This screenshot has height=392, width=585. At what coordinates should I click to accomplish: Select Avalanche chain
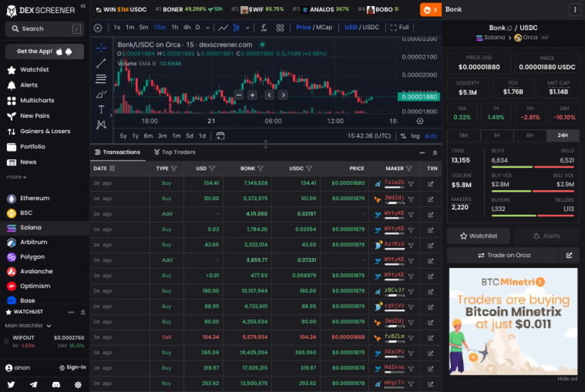pyautogui.click(x=30, y=271)
